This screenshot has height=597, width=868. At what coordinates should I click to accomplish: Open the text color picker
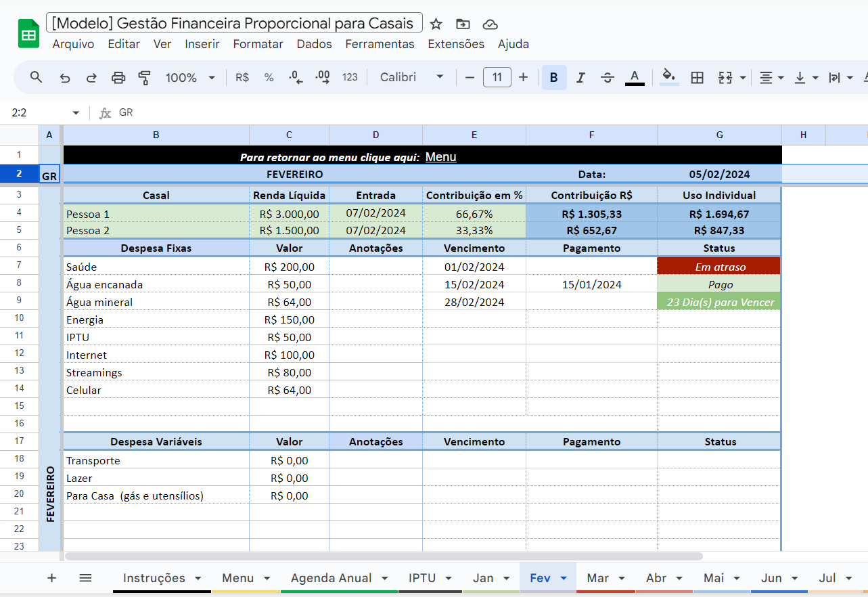coord(635,77)
